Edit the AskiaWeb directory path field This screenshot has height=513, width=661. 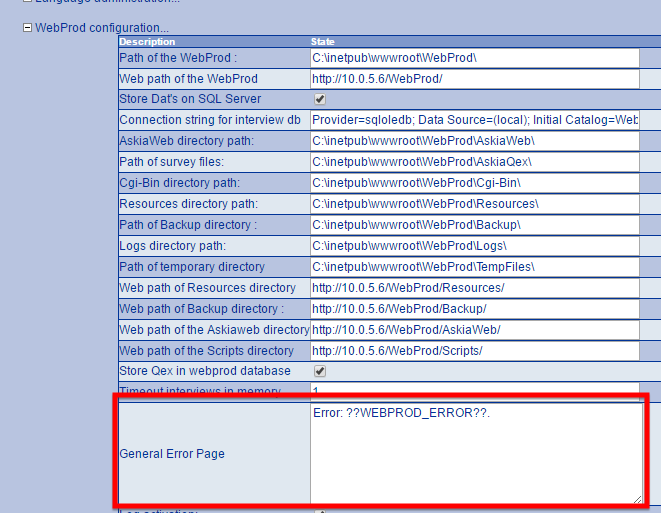(x=475, y=141)
